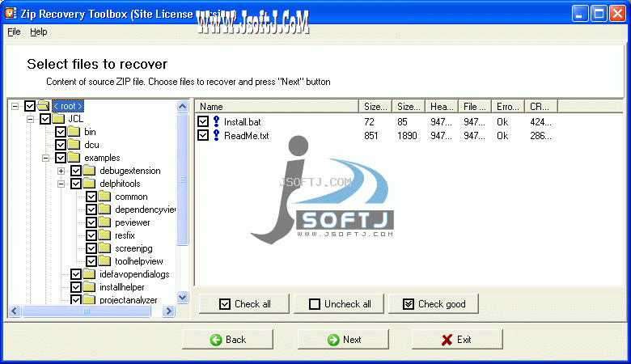
Task: Click the common folder icon
Action: (x=104, y=197)
